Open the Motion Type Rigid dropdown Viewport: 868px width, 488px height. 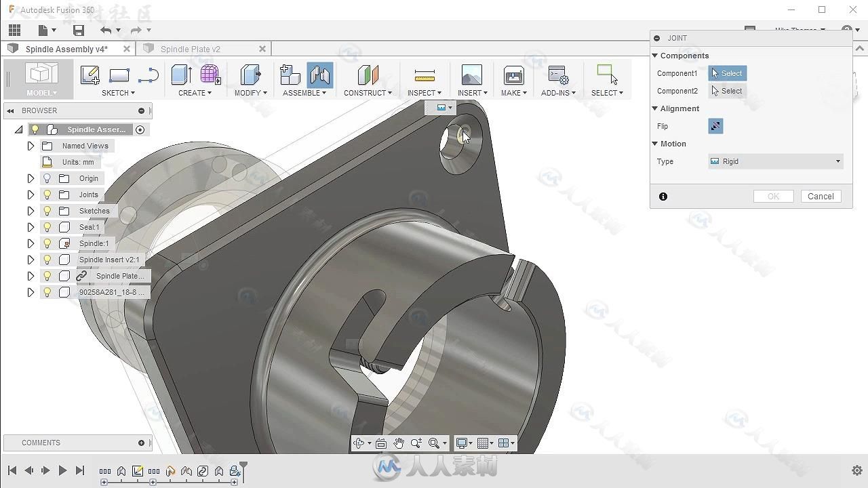pos(776,161)
